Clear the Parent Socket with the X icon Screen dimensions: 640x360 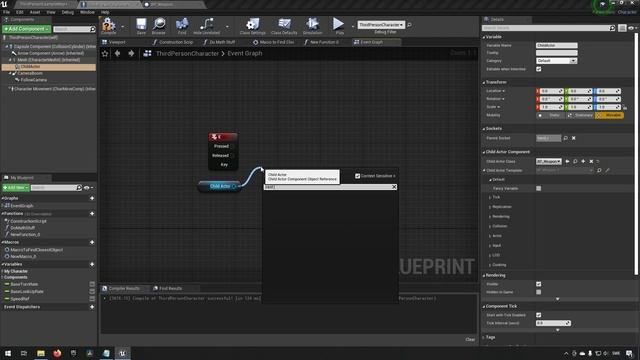(x=573, y=138)
